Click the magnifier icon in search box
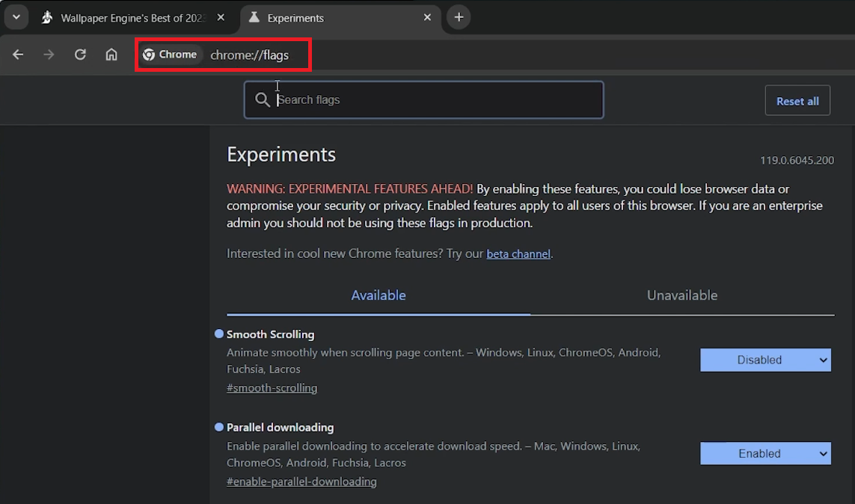Image resolution: width=855 pixels, height=504 pixels. [x=263, y=99]
